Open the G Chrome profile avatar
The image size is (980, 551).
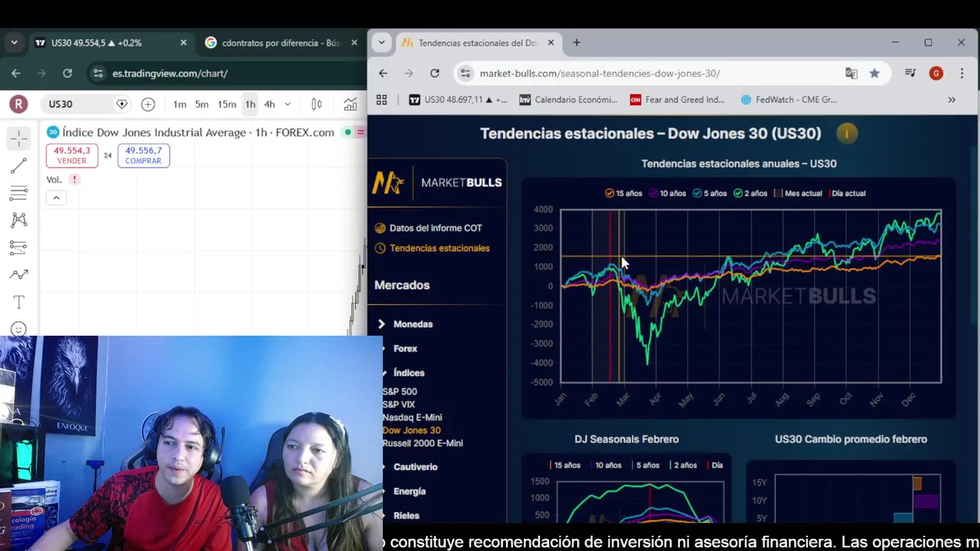click(936, 73)
